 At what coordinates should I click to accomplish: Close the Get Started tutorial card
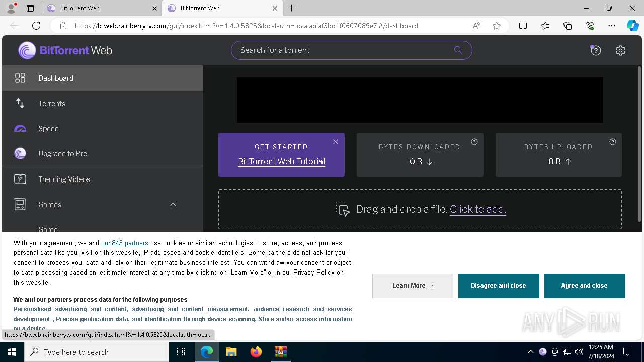tap(336, 142)
